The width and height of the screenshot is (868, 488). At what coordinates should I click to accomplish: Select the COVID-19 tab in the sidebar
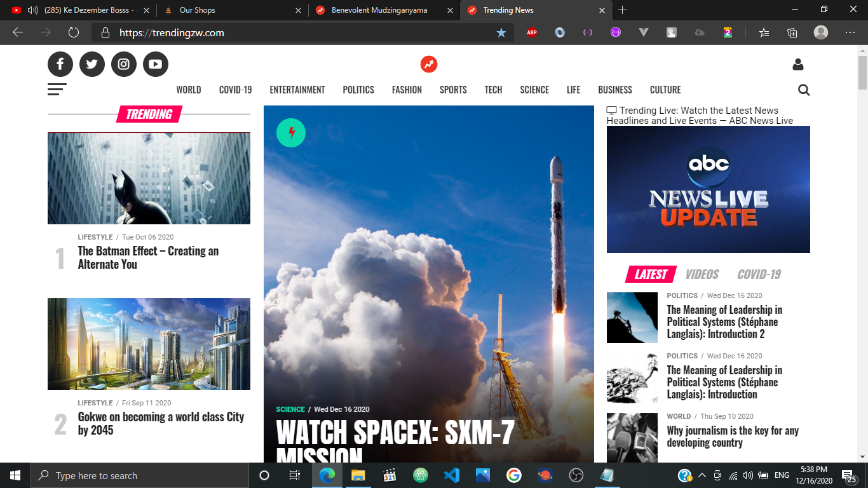click(x=759, y=274)
